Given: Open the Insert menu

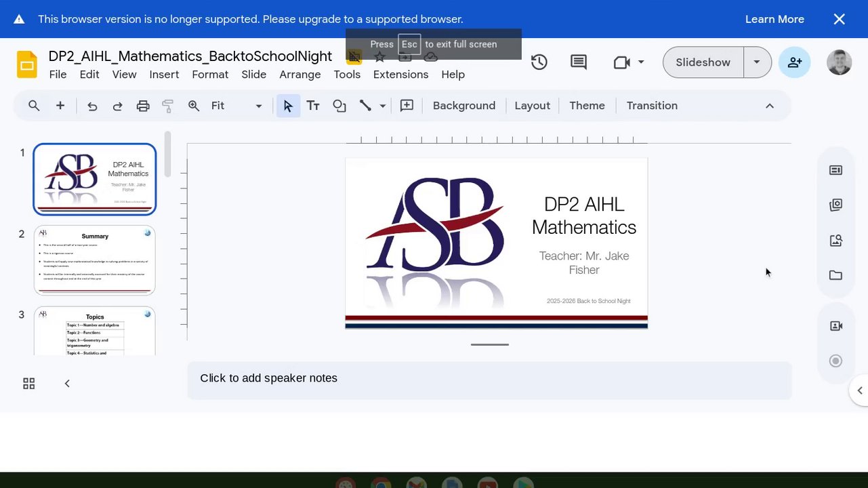Looking at the screenshot, I should point(164,75).
